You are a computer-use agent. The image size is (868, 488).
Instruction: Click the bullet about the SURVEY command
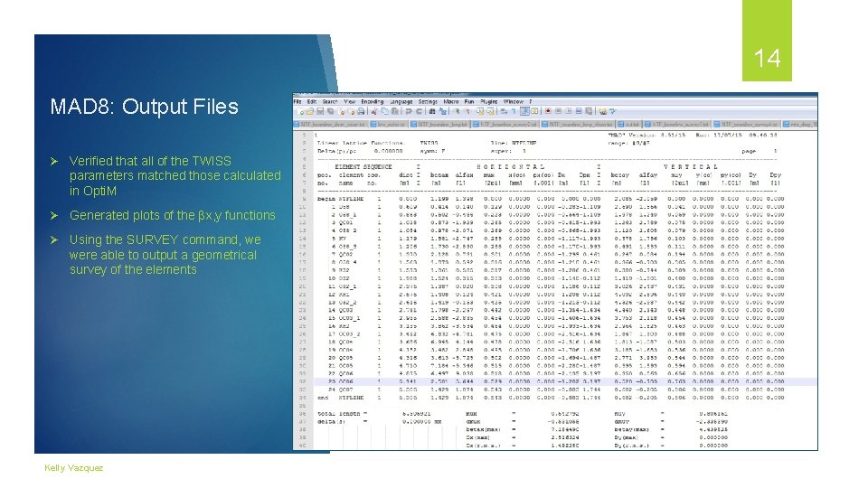coord(164,255)
